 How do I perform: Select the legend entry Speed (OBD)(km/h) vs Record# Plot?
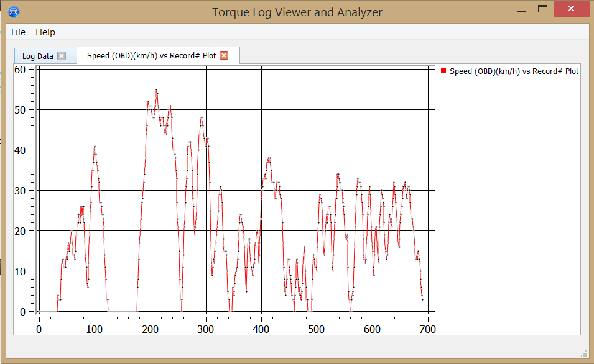[x=514, y=71]
